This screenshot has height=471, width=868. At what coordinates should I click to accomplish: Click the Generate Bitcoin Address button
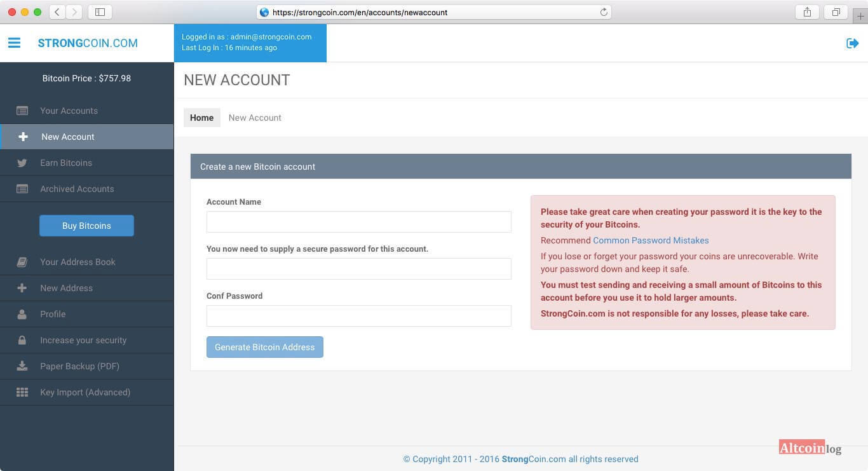[x=264, y=347]
